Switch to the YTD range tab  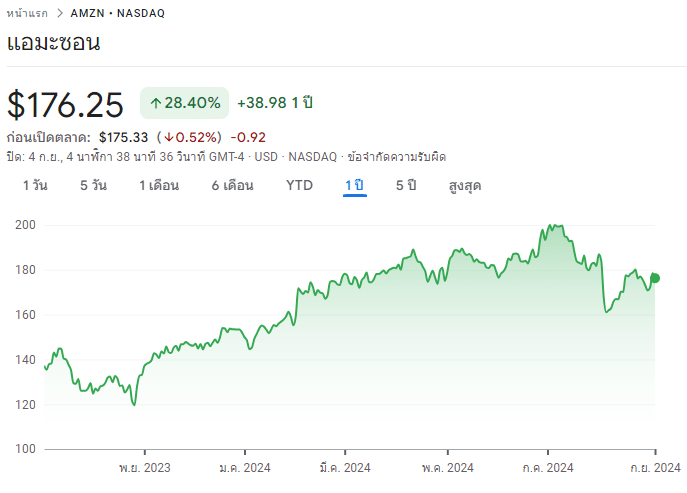click(x=299, y=185)
